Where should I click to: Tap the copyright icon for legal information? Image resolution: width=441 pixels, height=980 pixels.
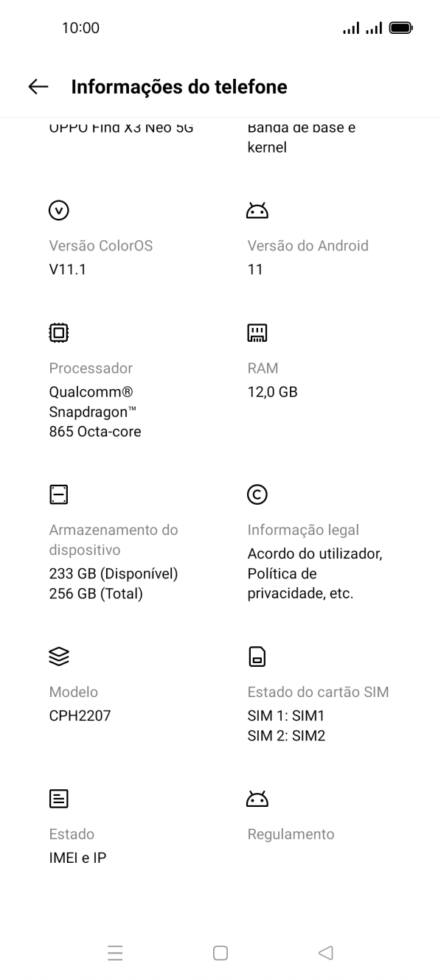pos(257,494)
